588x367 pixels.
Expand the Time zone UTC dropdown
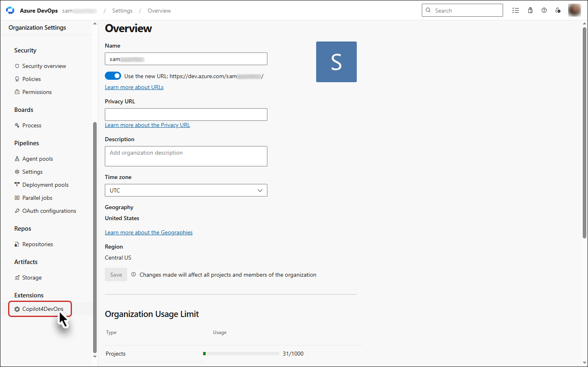pos(186,190)
